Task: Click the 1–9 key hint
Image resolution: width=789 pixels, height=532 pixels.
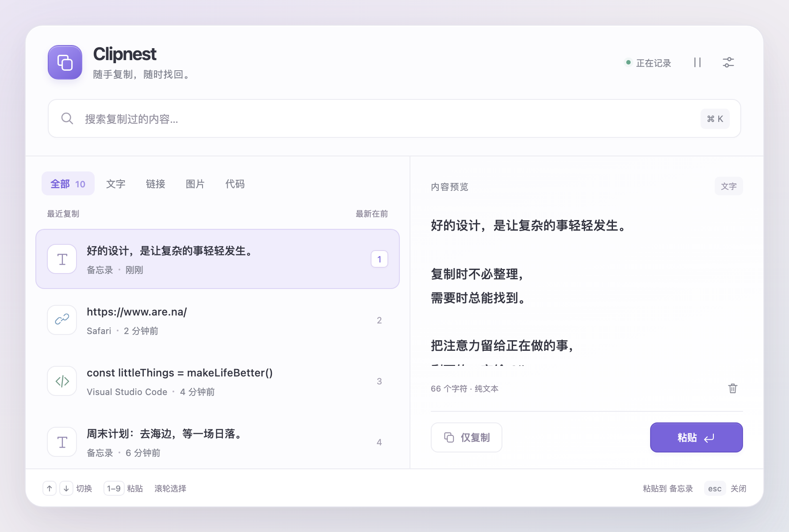Action: (114, 488)
